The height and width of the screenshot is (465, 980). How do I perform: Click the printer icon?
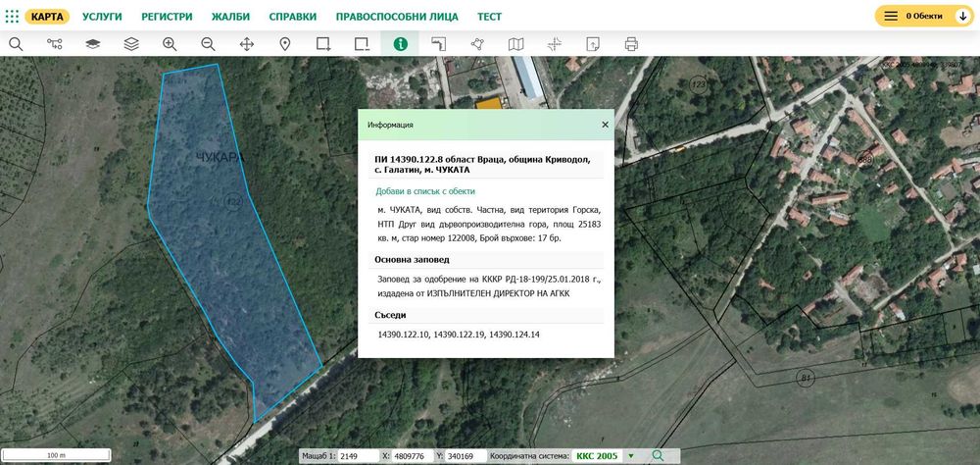click(x=631, y=44)
